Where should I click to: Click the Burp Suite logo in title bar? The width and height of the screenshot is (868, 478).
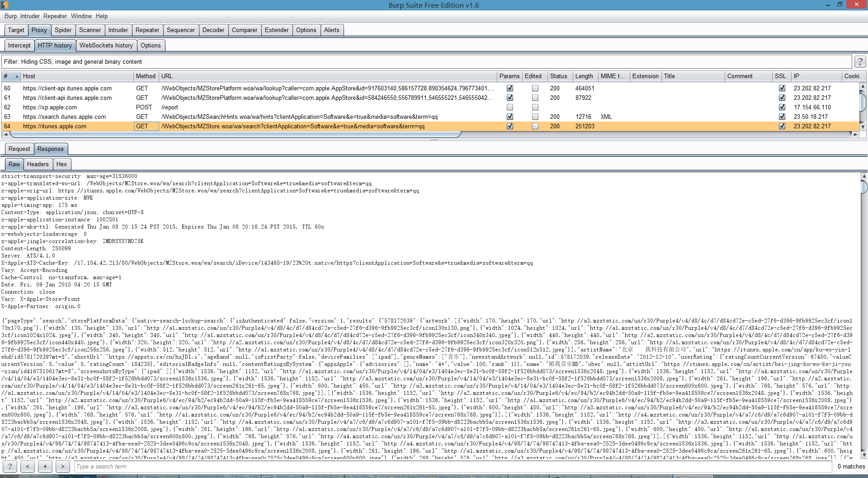coord(5,5)
